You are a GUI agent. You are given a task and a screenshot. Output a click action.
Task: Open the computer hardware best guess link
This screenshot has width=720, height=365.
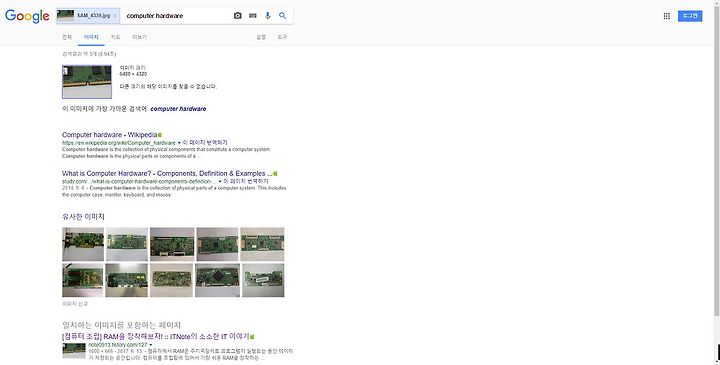[178, 109]
